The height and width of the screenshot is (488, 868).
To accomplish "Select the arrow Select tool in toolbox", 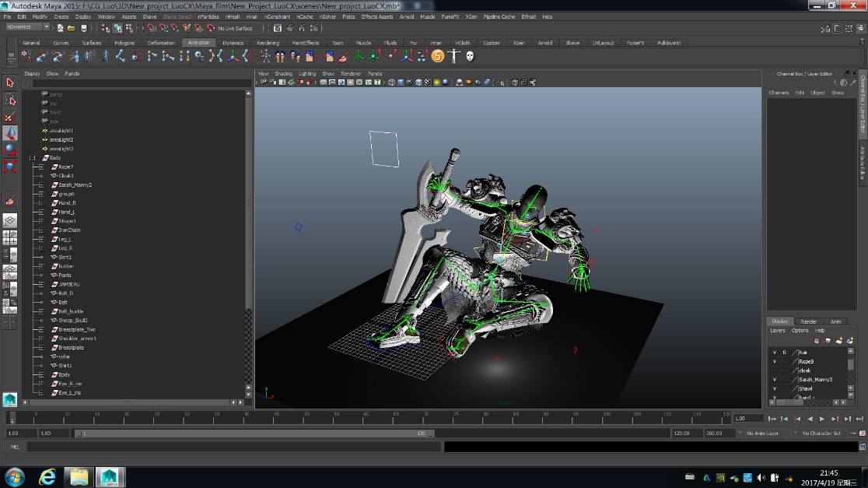I will point(10,83).
